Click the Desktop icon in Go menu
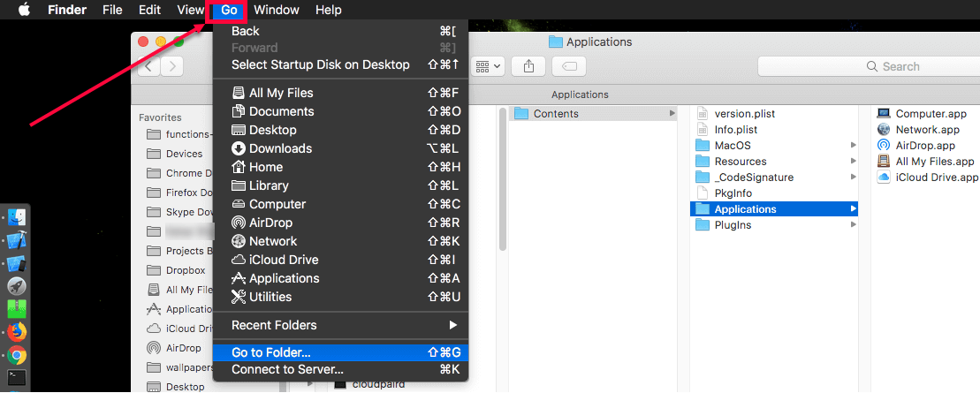Viewport: 980px width, 393px height. coord(238,130)
